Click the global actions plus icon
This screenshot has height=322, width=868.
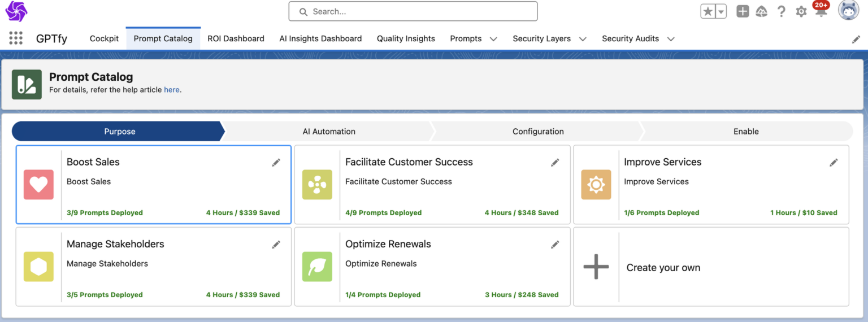point(743,11)
